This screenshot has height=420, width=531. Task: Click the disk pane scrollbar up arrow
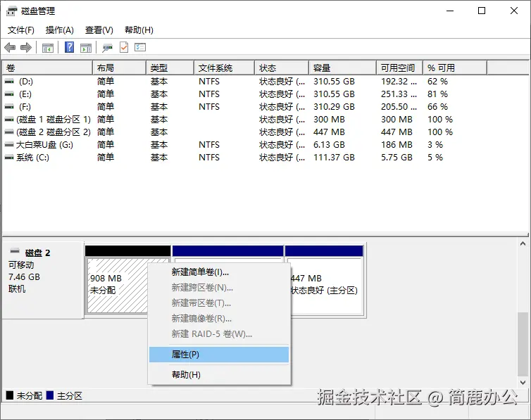pyautogui.click(x=523, y=243)
